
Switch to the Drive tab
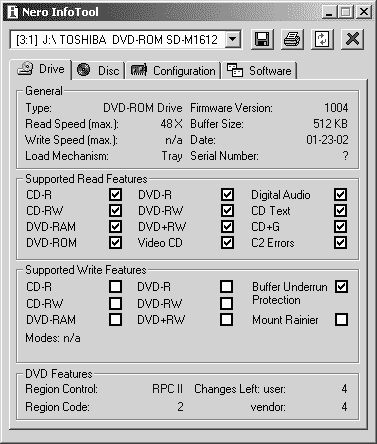pos(42,69)
